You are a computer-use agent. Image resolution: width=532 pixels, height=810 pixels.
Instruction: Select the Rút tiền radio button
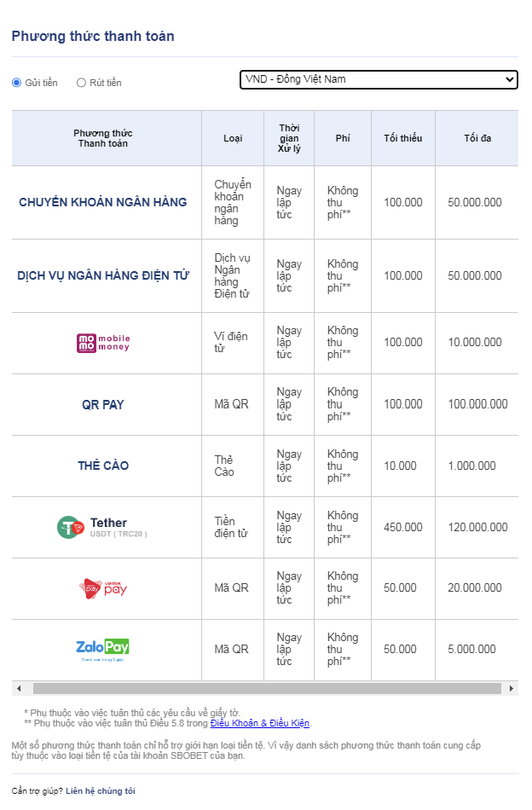pos(81,83)
